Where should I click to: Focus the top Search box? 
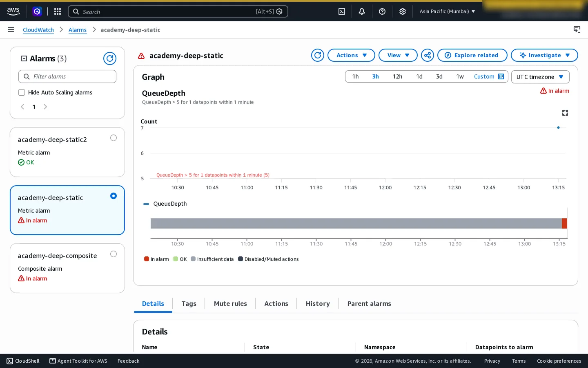pyautogui.click(x=178, y=11)
